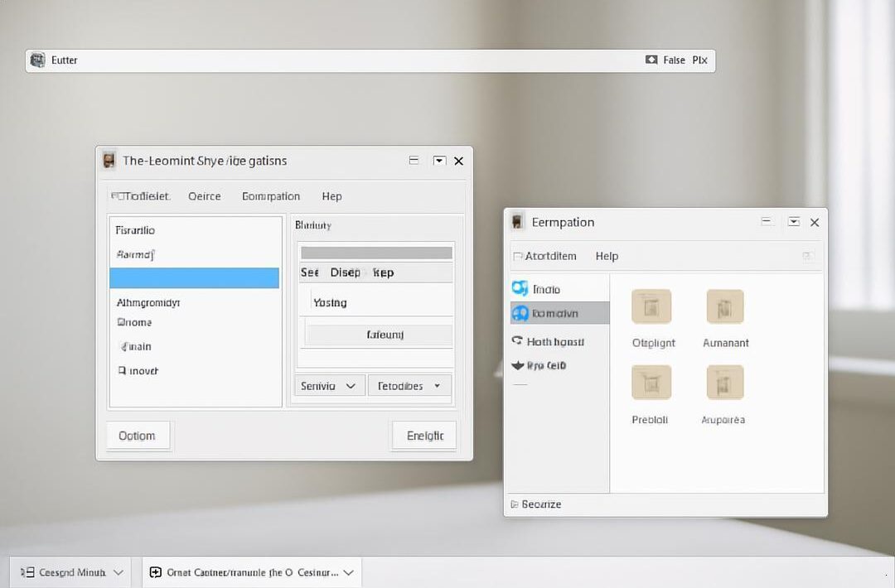Open the Fetodibes dropdown
The image size is (895, 588).
(409, 386)
